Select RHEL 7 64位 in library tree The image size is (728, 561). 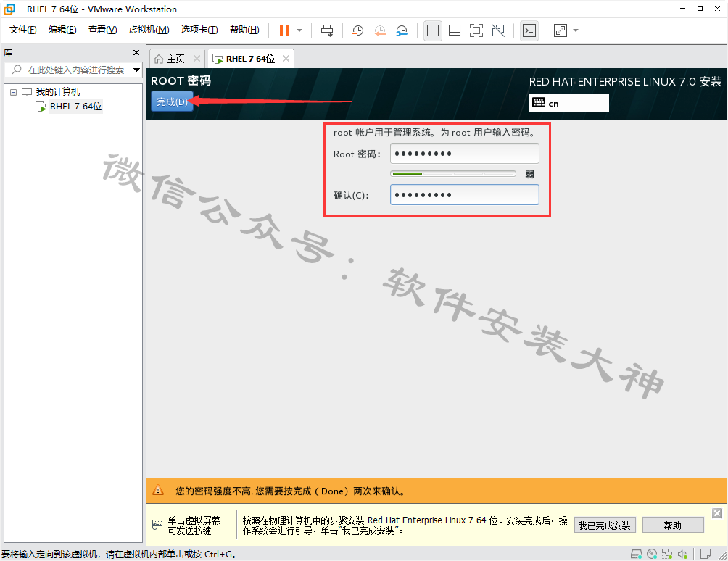coord(75,107)
